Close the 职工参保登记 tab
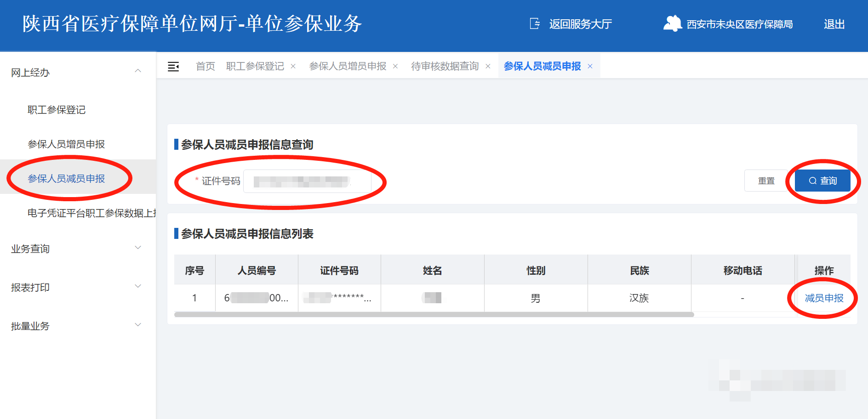The width and height of the screenshot is (868, 419). (x=293, y=67)
